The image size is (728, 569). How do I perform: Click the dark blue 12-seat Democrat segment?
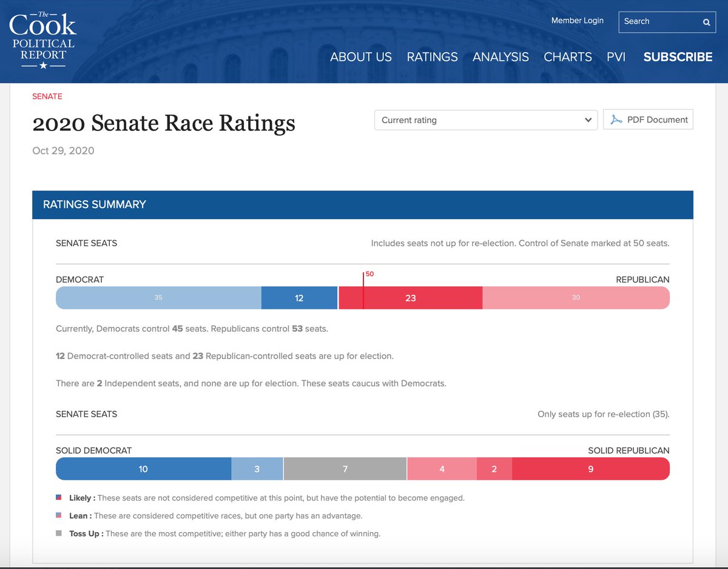[299, 298]
